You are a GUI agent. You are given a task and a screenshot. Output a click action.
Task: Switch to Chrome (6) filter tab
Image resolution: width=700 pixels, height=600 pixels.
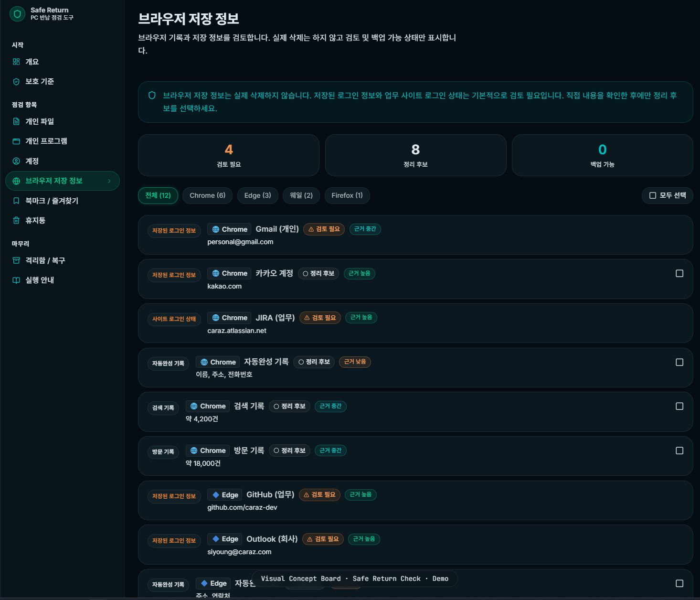pos(207,195)
